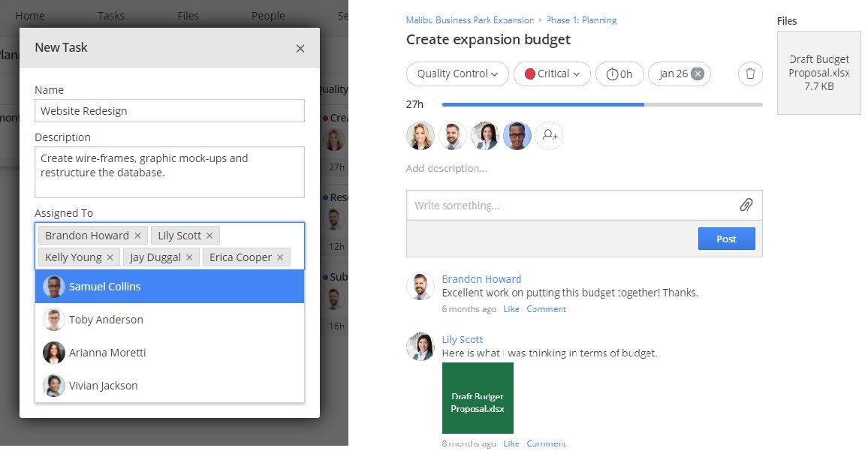Remove Brandon Howard from assignees
This screenshot has width=868, height=451.
click(x=138, y=236)
